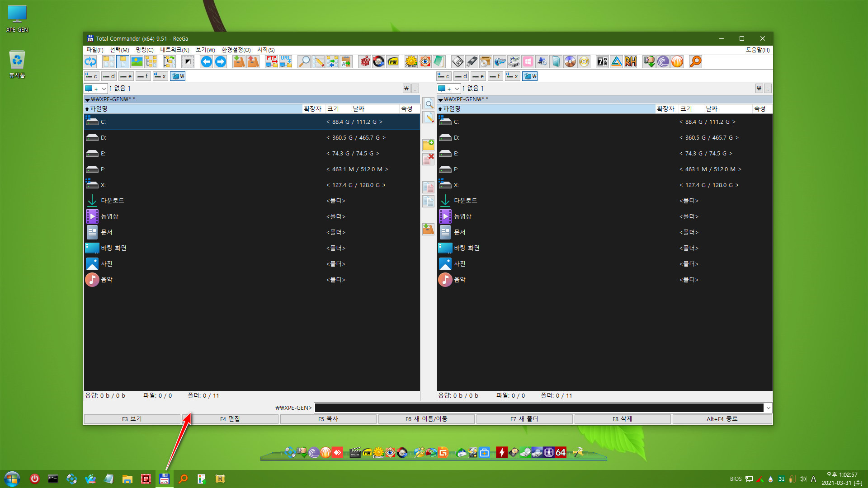Click the red power icon on taskbar
868x488 pixels.
pyautogui.click(x=34, y=479)
